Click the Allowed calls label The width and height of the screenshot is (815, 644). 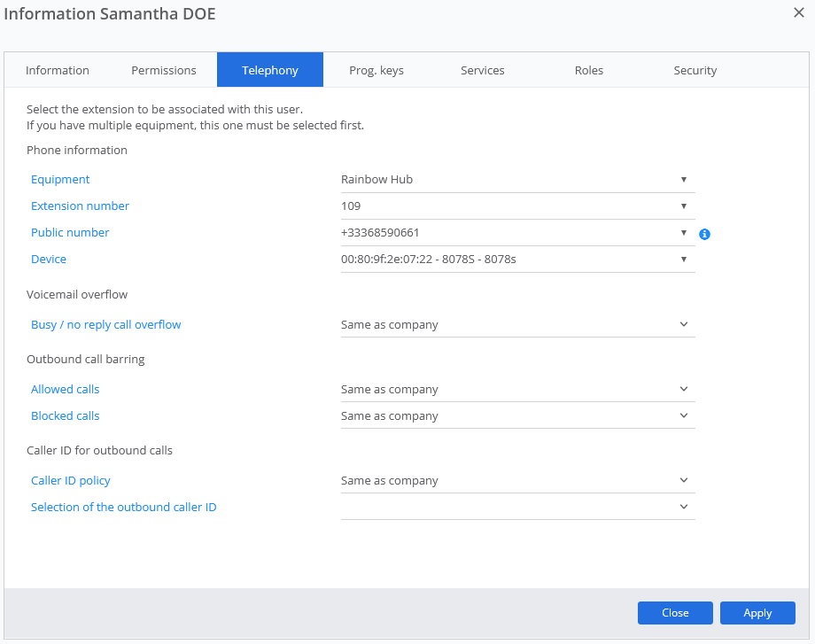65,389
